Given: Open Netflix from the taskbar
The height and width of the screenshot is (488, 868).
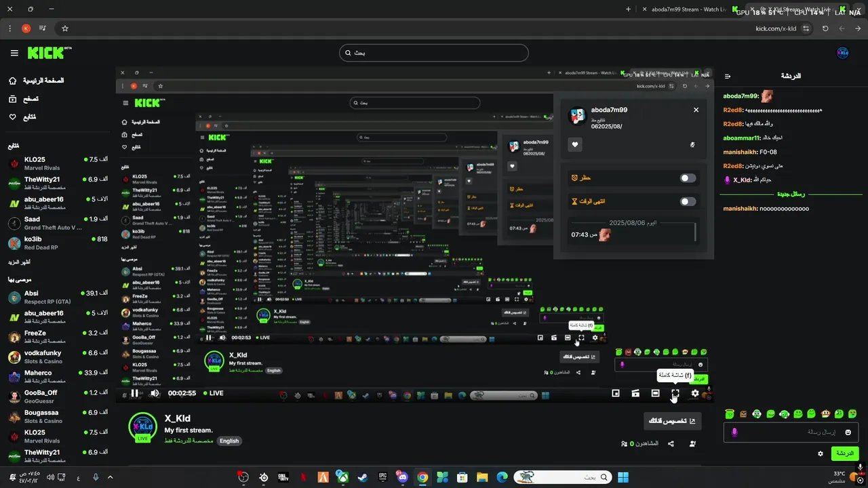Looking at the screenshot, I should [303, 477].
